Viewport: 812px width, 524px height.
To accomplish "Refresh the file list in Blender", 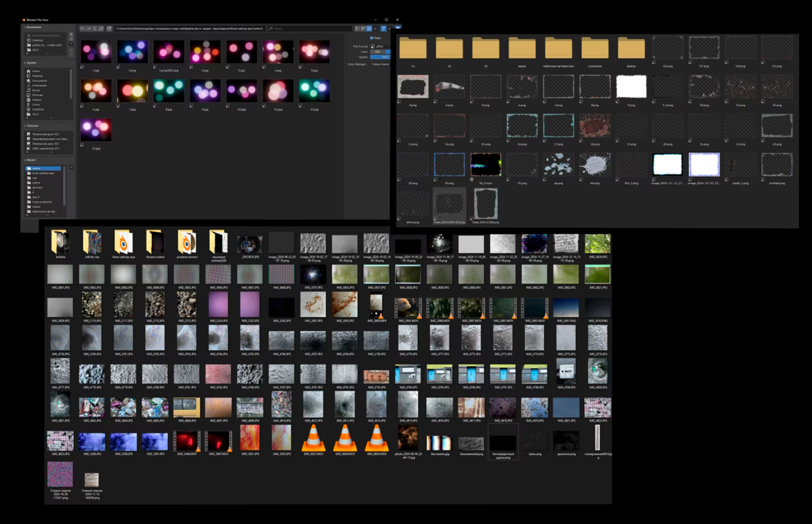I will tap(101, 29).
